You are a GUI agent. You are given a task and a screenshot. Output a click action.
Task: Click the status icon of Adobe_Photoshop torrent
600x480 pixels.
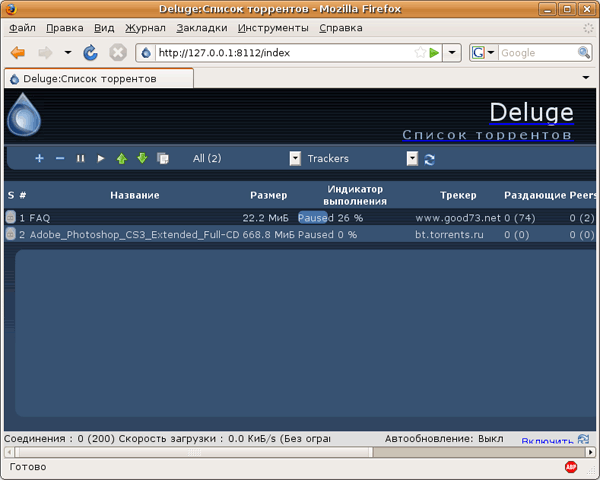pyautogui.click(x=10, y=234)
